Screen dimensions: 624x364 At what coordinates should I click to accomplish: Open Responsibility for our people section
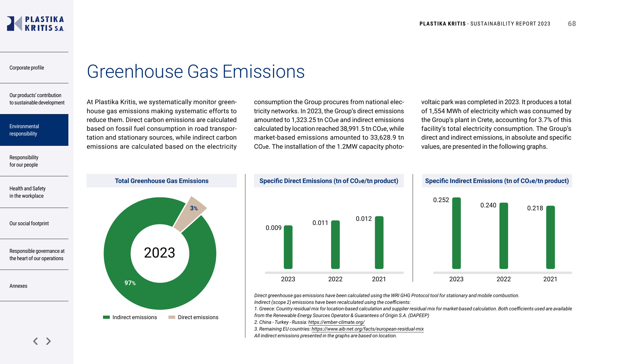[x=34, y=161]
